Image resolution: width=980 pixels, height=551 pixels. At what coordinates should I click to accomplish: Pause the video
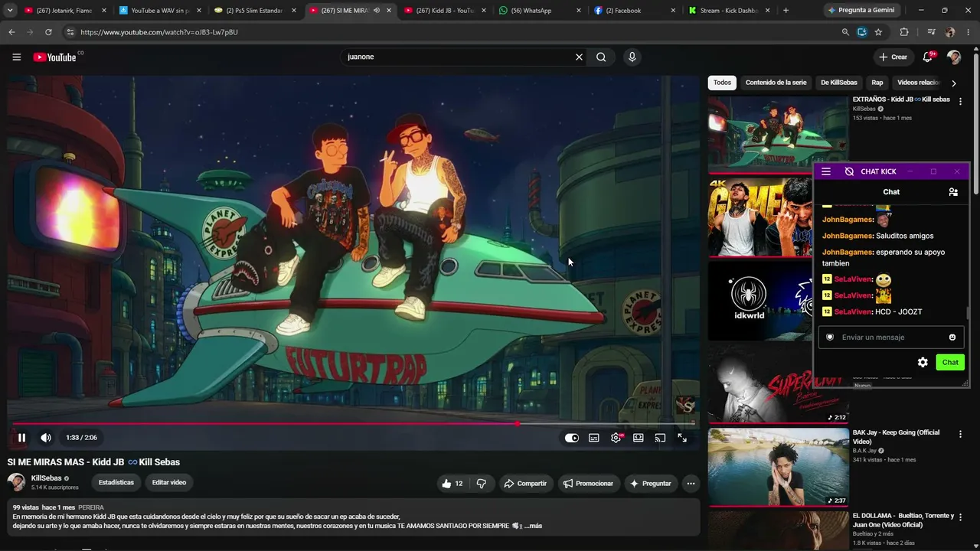click(x=21, y=438)
